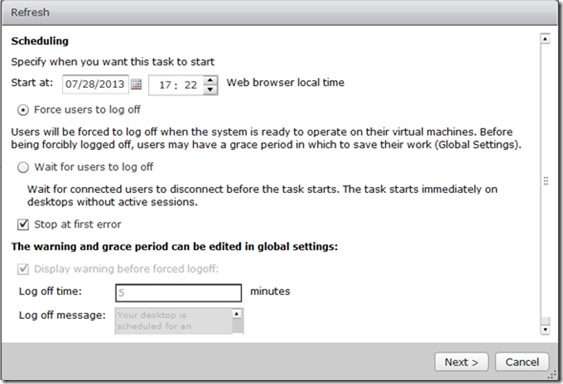The image size is (563, 384).
Task: Click the start date field 07/28/2013
Action: click(95, 84)
